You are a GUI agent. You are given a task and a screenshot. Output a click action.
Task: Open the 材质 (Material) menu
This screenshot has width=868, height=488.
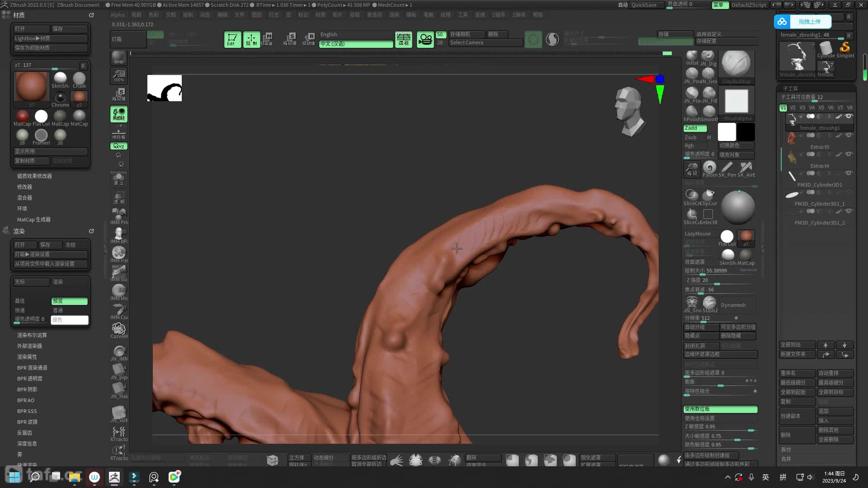[x=321, y=14]
